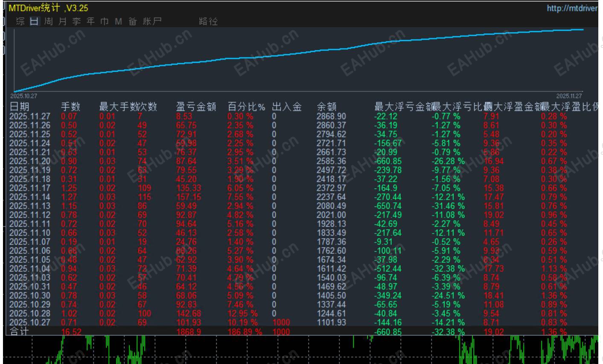Select the 2025.11.26 date cell

(x=30, y=125)
